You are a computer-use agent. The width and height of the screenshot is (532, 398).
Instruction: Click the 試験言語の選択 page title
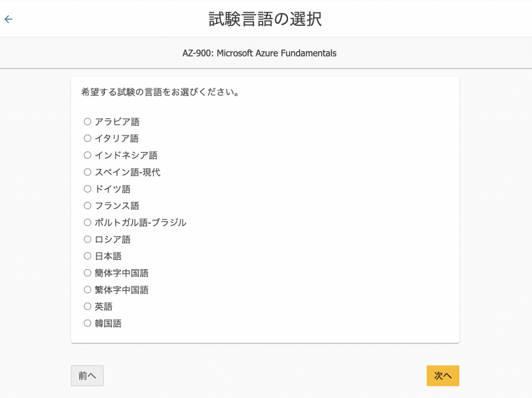pos(265,19)
